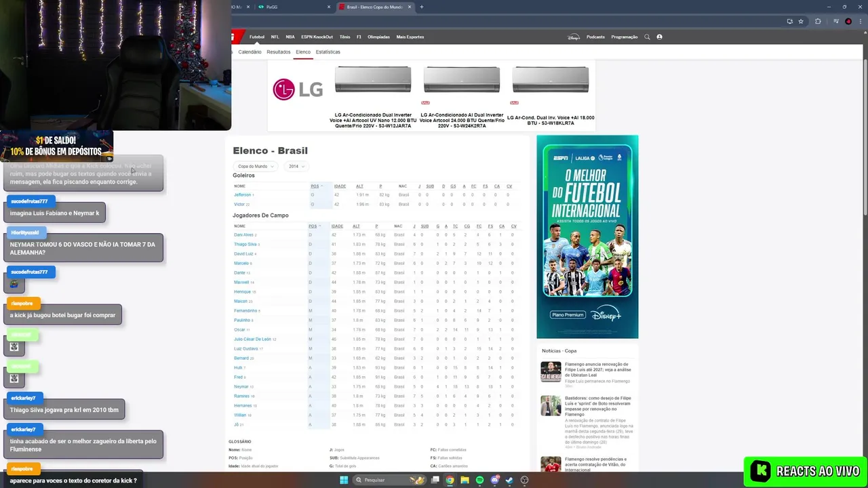The height and width of the screenshot is (488, 868).
Task: Select the Brasil - Elenco Copa do Mundo tab
Action: tap(374, 7)
